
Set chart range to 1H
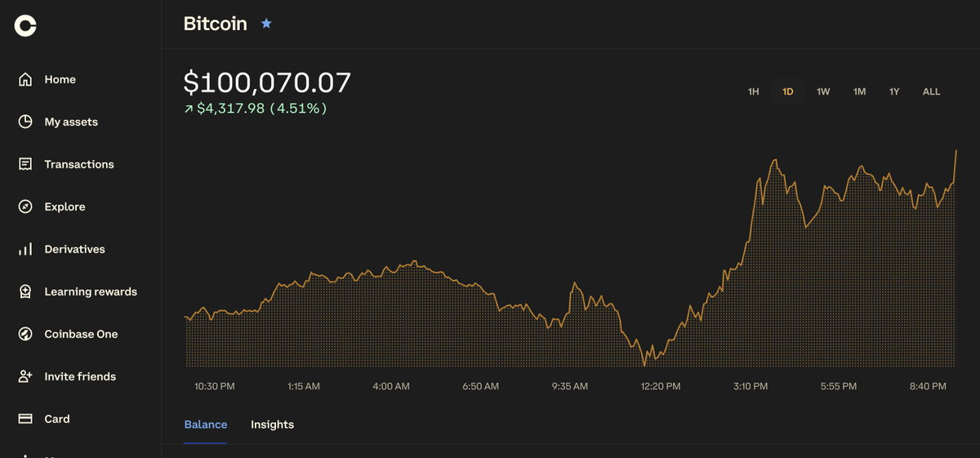[753, 91]
